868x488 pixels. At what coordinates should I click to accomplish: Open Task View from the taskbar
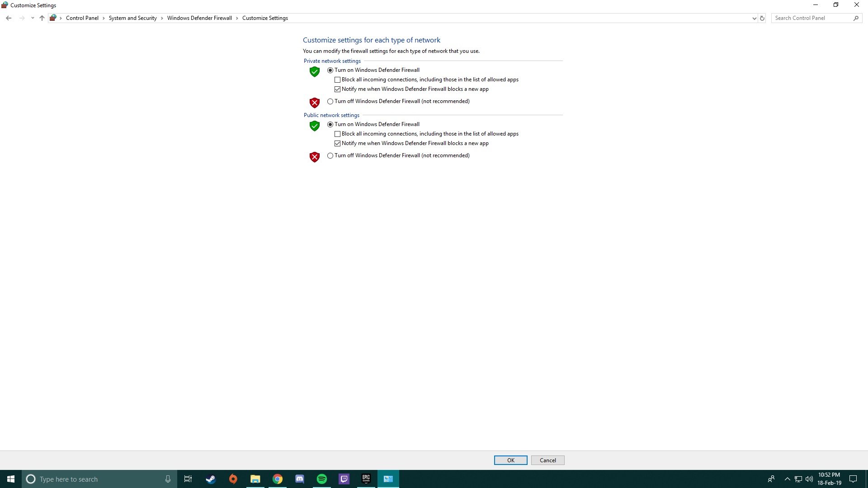coord(188,479)
